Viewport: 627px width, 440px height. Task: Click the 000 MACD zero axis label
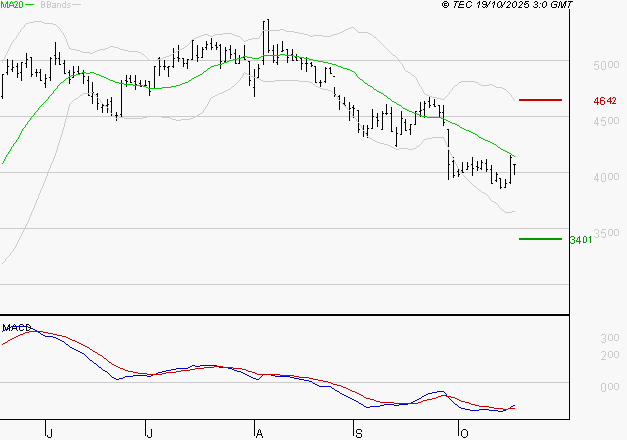pos(609,387)
